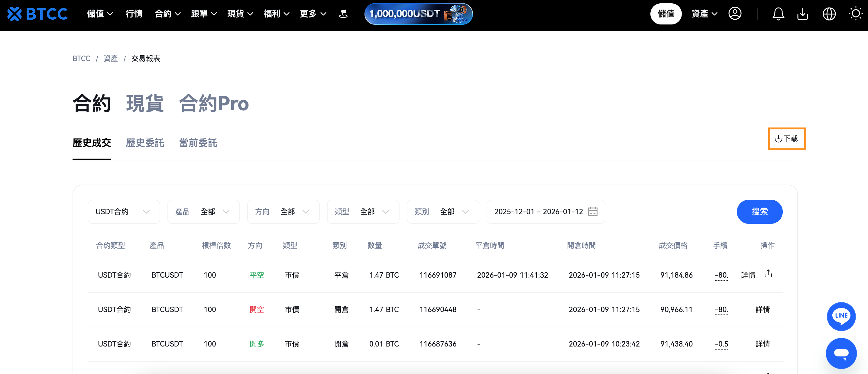Click quantity 0.01 BTC
This screenshot has width=868, height=374.
pyautogui.click(x=384, y=344)
